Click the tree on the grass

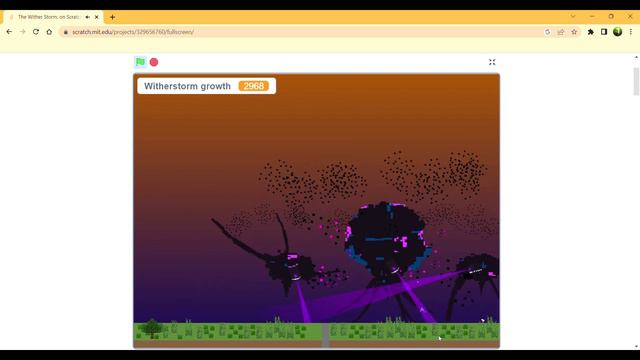(x=152, y=329)
